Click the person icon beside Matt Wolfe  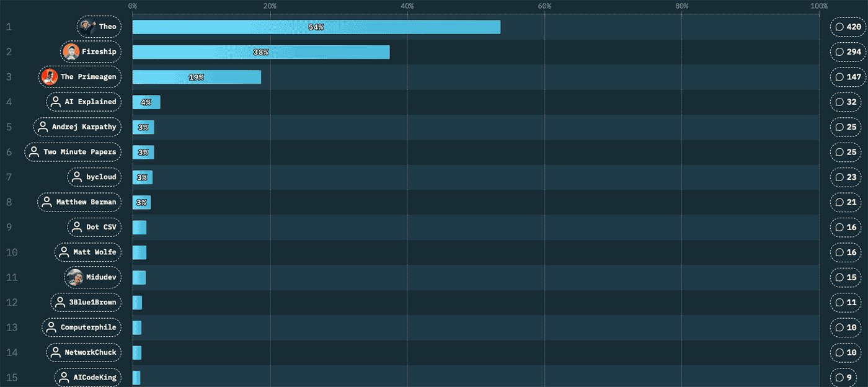click(64, 252)
